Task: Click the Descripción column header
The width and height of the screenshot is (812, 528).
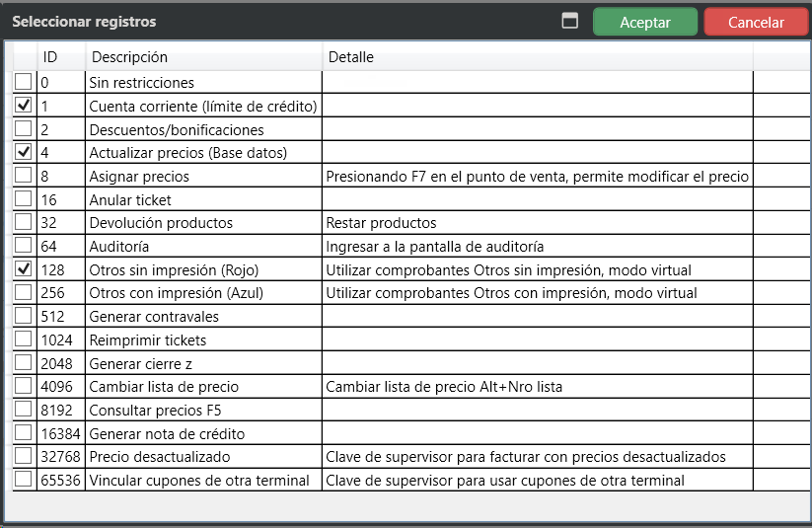Action: (x=128, y=57)
